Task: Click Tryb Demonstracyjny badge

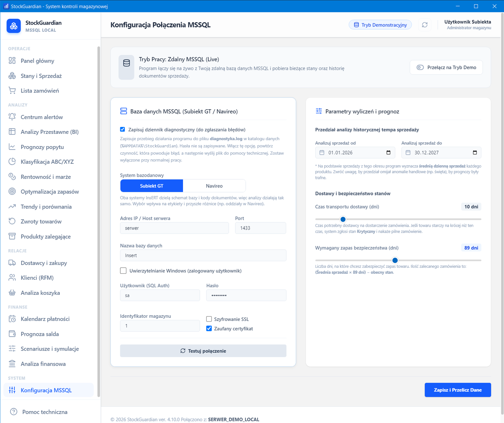Action: [380, 25]
